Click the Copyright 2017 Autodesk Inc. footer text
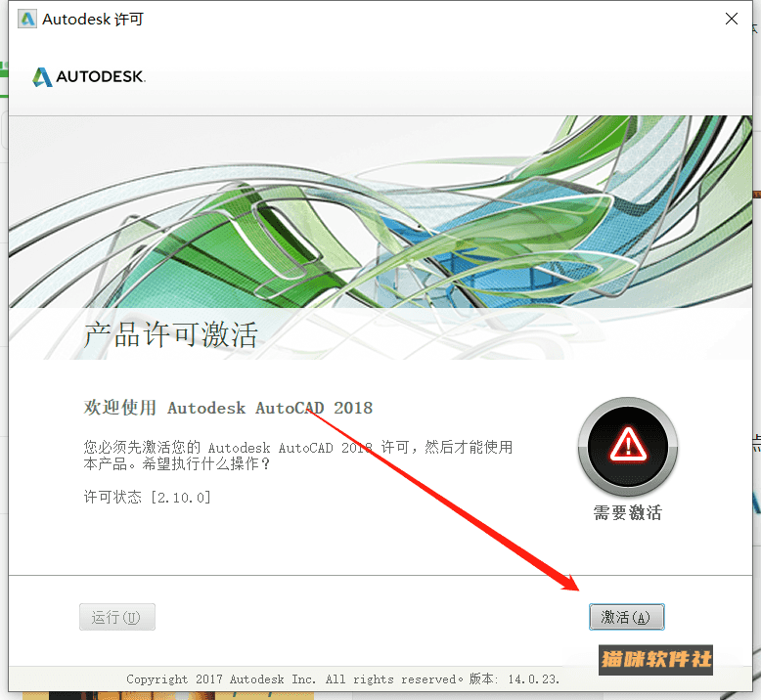 (x=342, y=678)
